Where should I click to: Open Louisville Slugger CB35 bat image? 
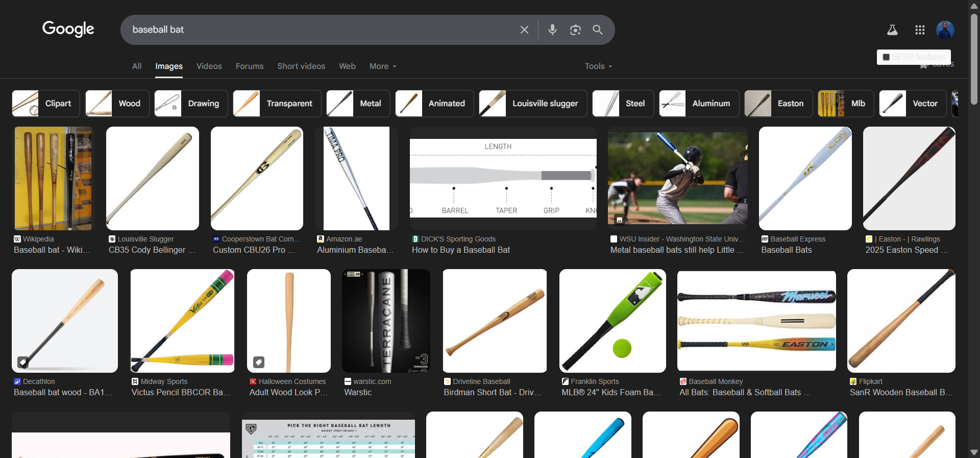[153, 178]
